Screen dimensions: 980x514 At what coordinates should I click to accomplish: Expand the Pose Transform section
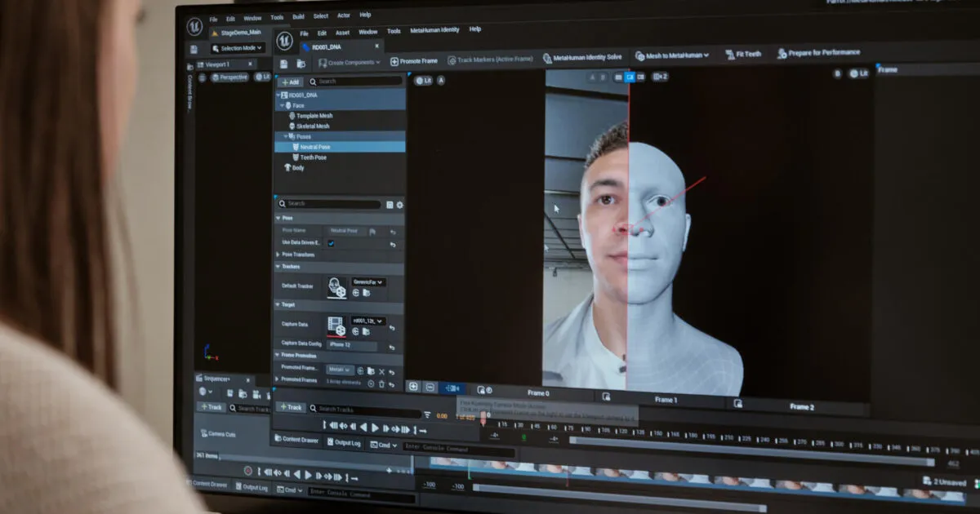[x=297, y=255]
